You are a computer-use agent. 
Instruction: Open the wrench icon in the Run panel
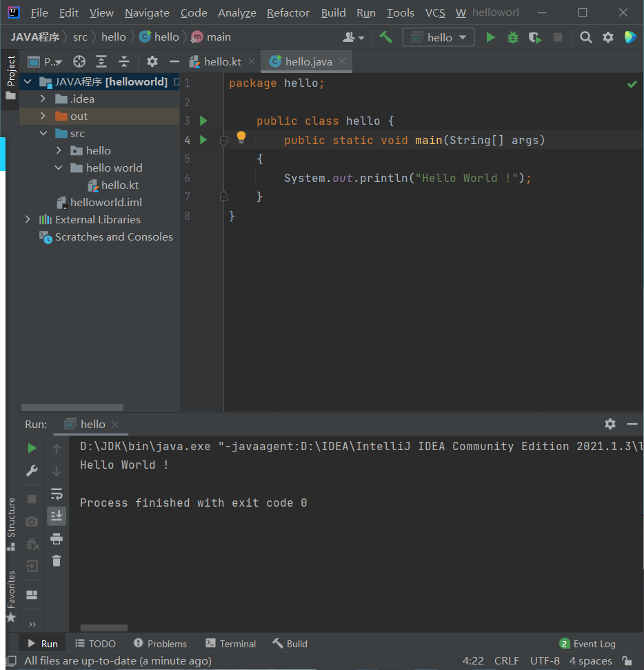[32, 471]
